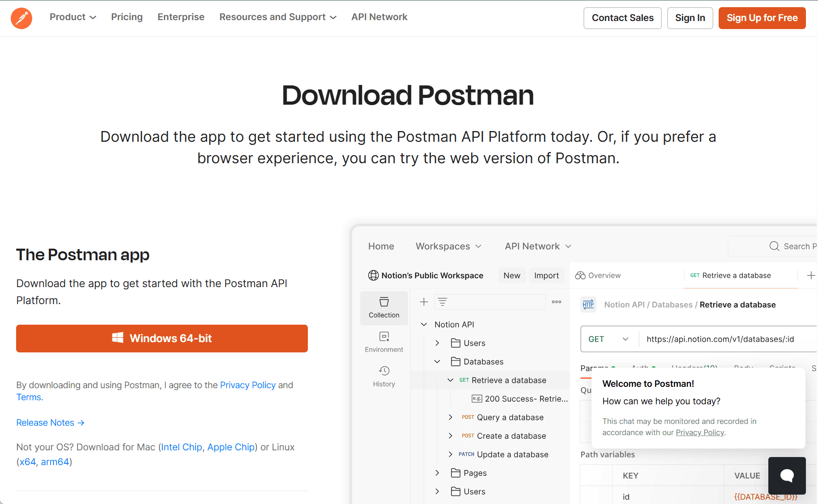
Task: Click the HTTP icon beside Retrieve a database
Action: (588, 305)
